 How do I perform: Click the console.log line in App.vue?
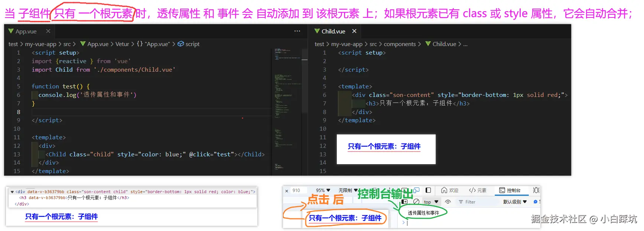87,95
